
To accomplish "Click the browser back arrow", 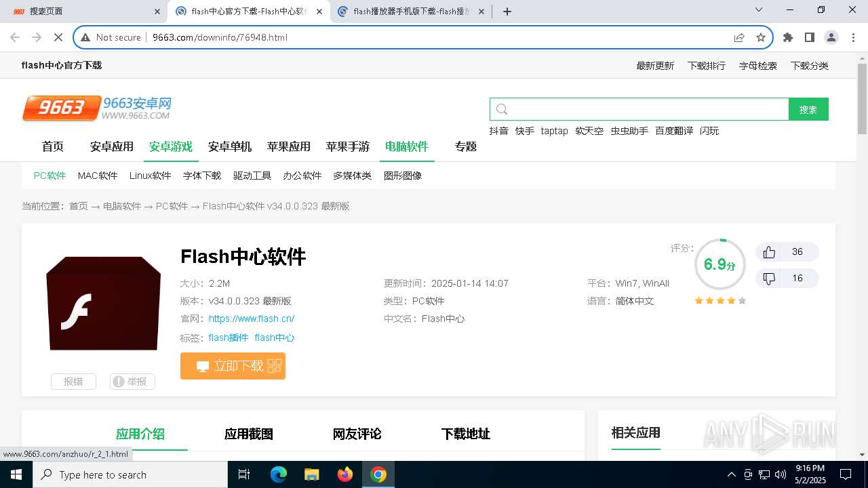I will (15, 37).
